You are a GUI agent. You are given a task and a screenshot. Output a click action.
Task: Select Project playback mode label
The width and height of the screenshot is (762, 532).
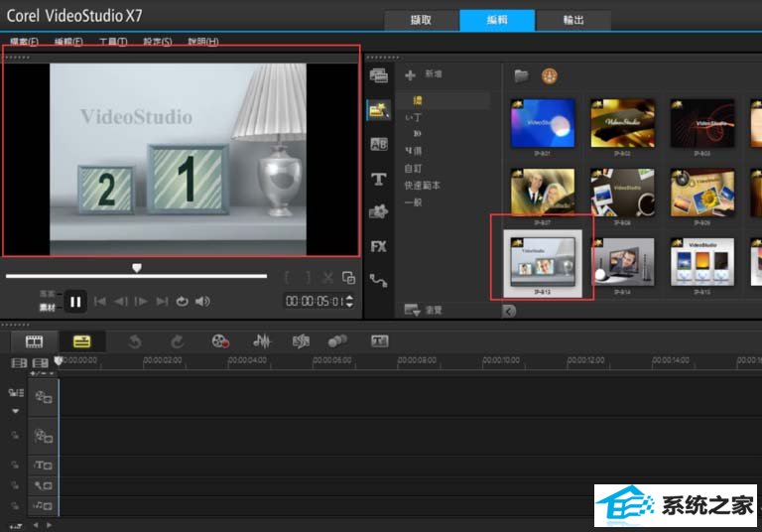48,294
